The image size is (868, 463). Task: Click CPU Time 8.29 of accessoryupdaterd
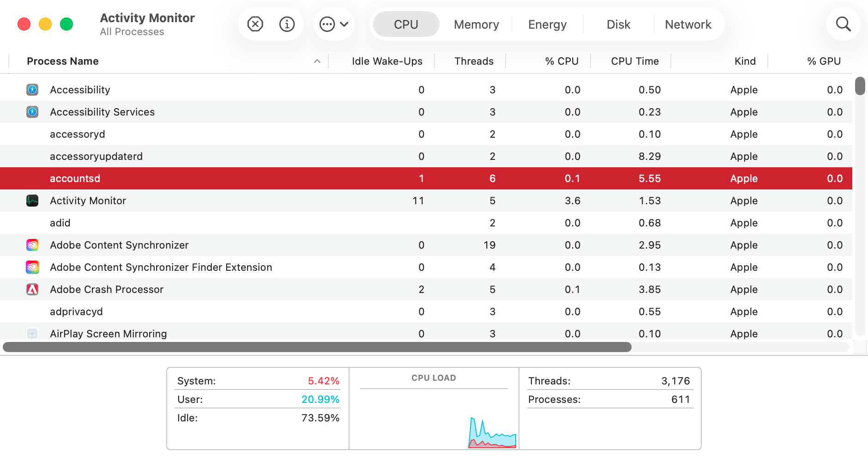pos(650,156)
